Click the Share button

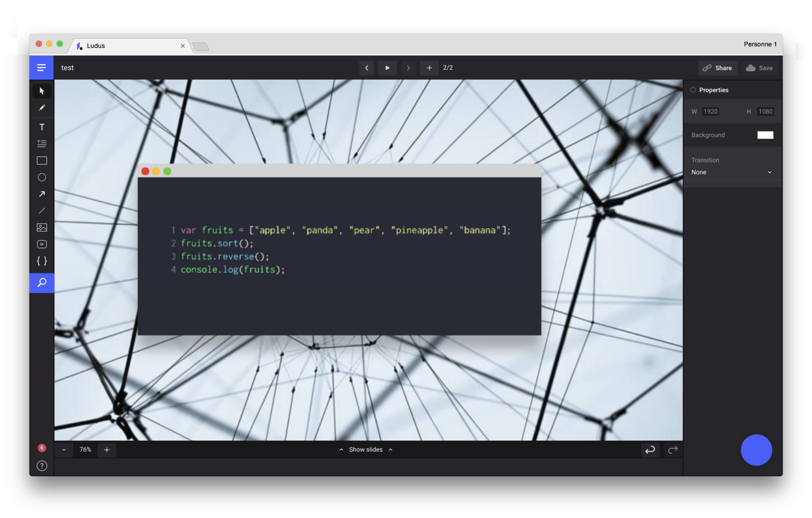[x=718, y=67]
